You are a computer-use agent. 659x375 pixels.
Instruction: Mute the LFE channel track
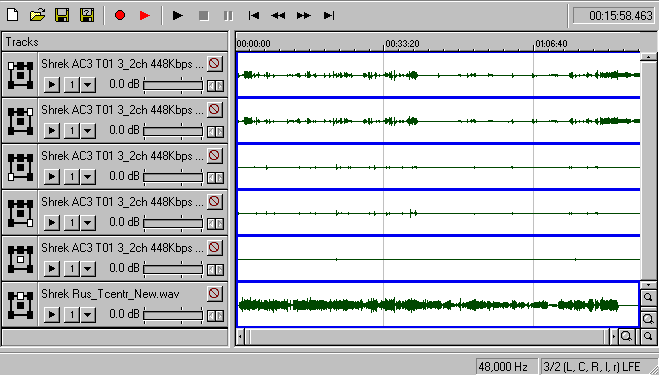(214, 248)
